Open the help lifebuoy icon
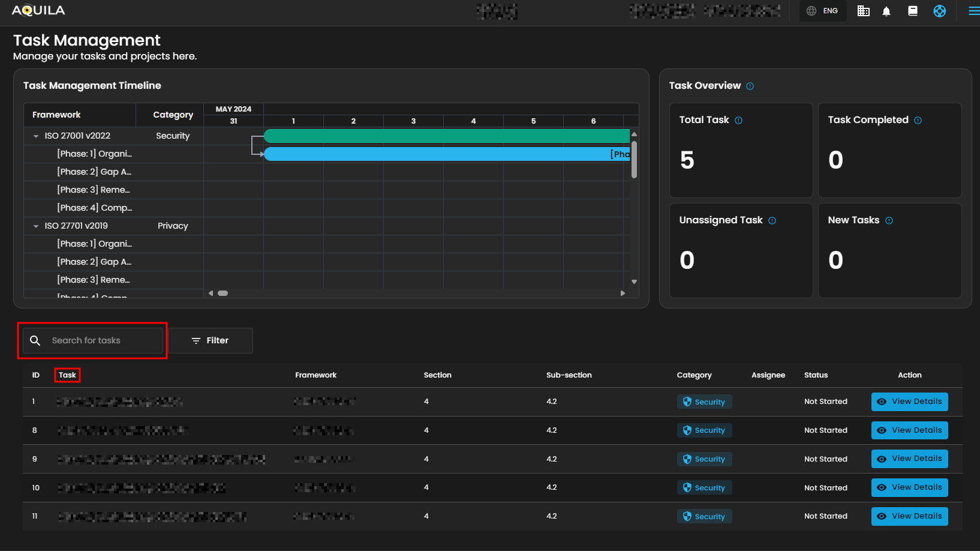Screen dimensions: 980x551 pyautogui.click(x=939, y=11)
